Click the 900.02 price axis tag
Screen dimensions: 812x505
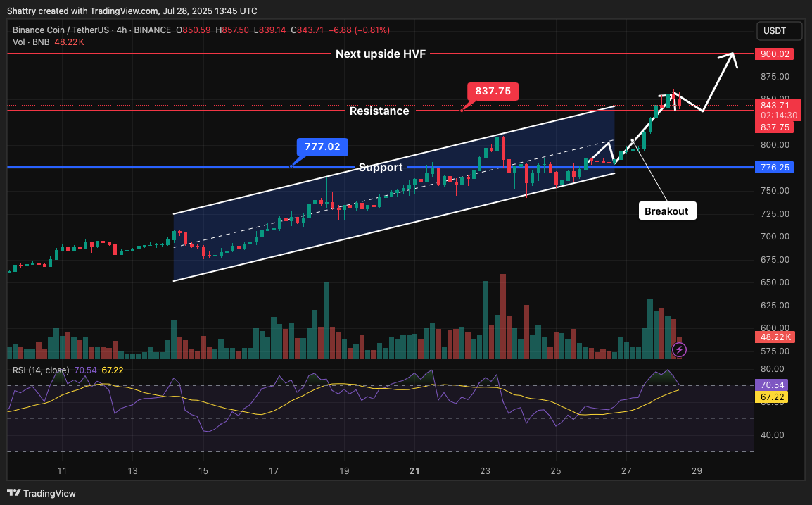tap(774, 54)
